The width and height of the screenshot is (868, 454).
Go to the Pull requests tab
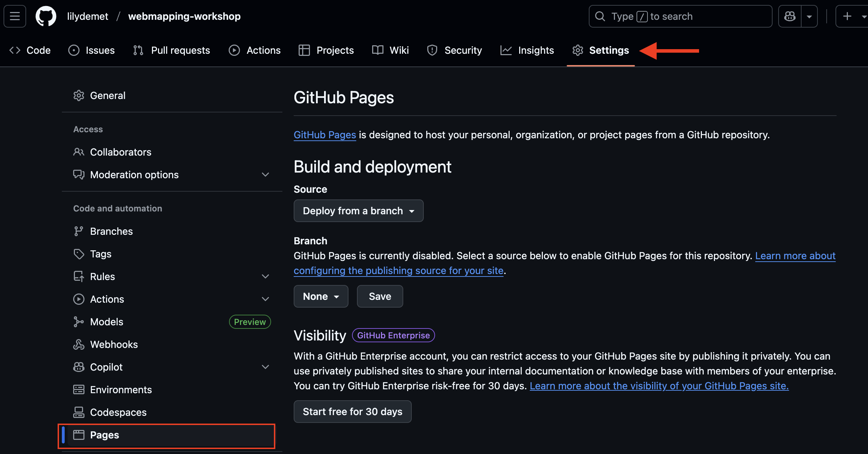coord(171,50)
